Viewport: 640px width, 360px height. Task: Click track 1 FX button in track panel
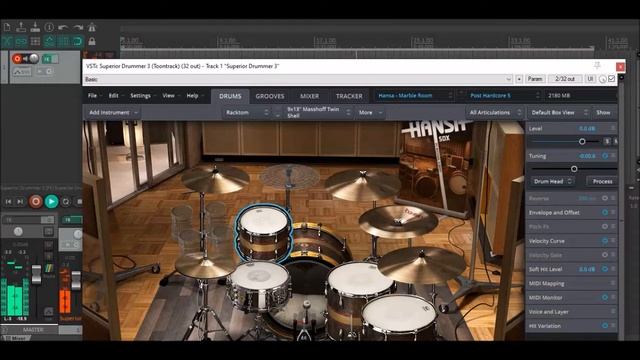pyautogui.click(x=47, y=59)
